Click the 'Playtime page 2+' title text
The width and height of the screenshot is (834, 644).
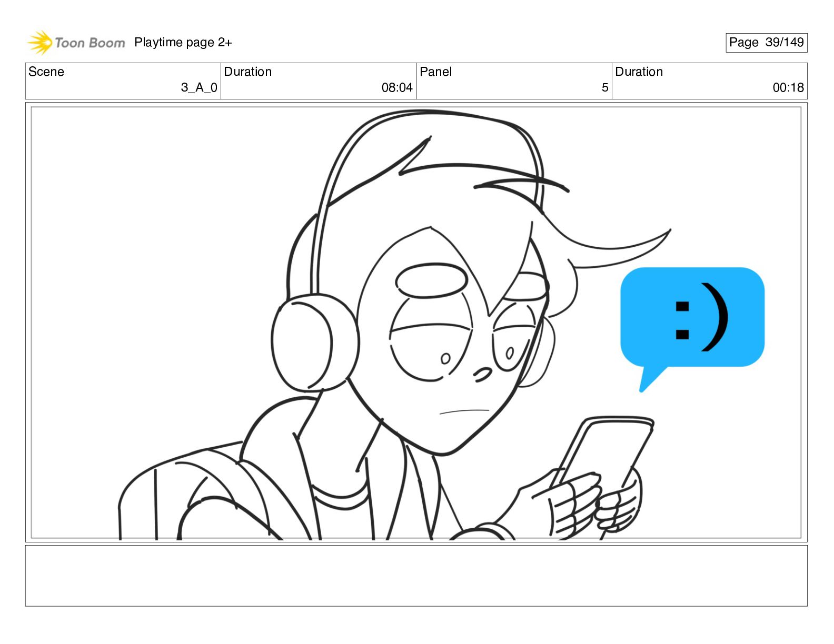pos(183,43)
